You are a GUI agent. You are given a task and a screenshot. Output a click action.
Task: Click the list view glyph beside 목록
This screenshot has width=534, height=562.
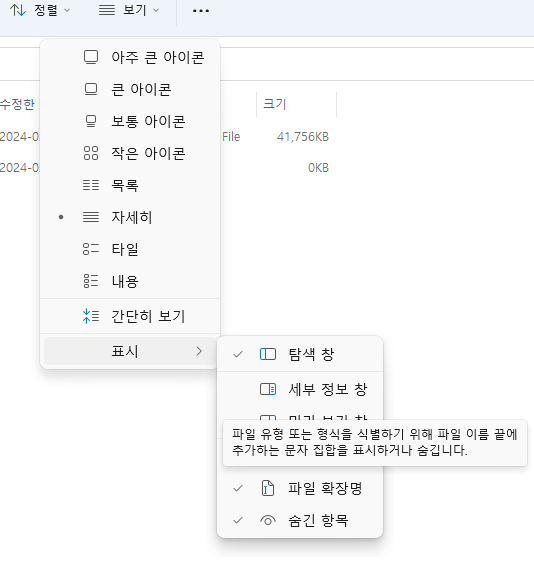[91, 185]
